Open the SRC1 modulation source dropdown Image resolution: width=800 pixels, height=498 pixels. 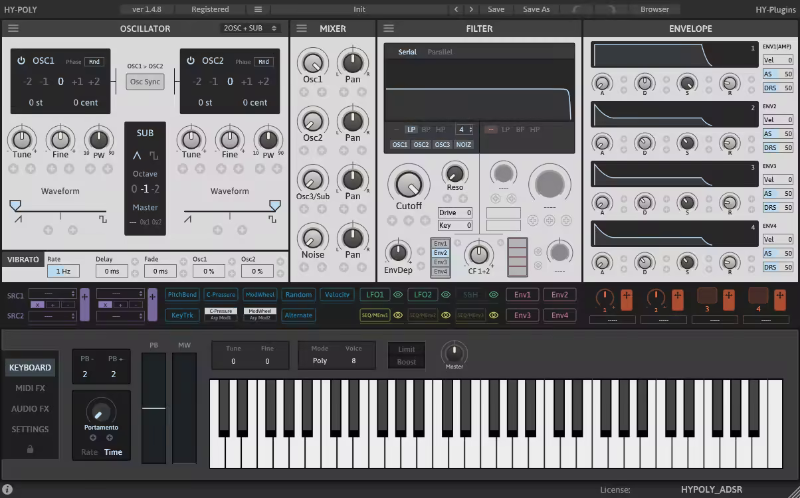click(53, 295)
